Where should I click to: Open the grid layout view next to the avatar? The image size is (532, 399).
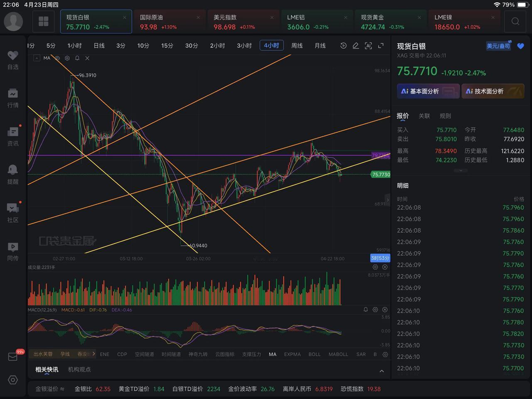click(44, 21)
